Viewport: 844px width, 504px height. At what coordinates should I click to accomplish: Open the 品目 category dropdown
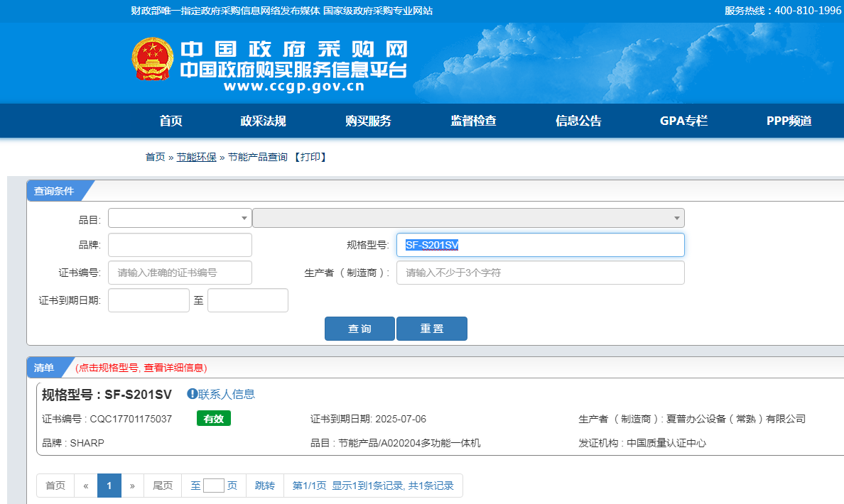point(180,218)
